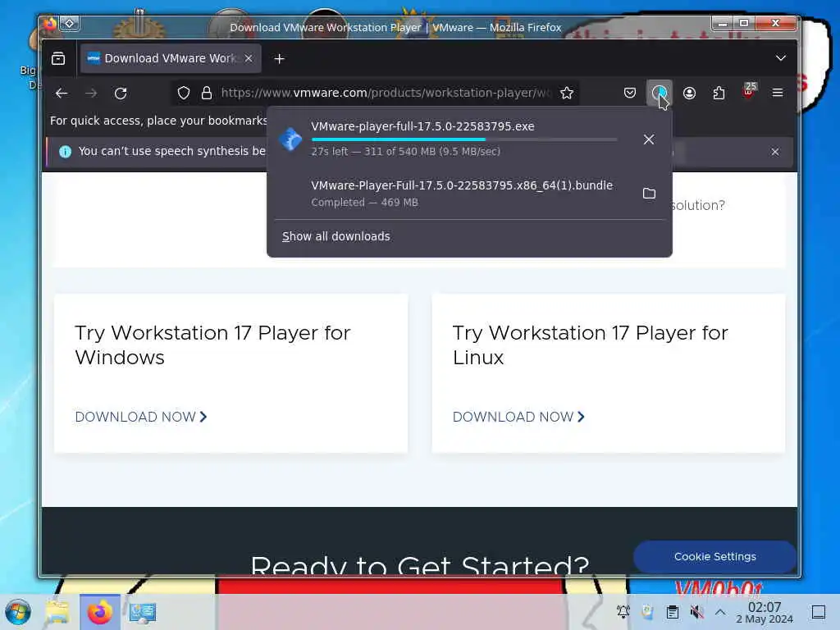Open the Windows Start menu
Viewport: 840px width, 630px height.
click(x=18, y=612)
